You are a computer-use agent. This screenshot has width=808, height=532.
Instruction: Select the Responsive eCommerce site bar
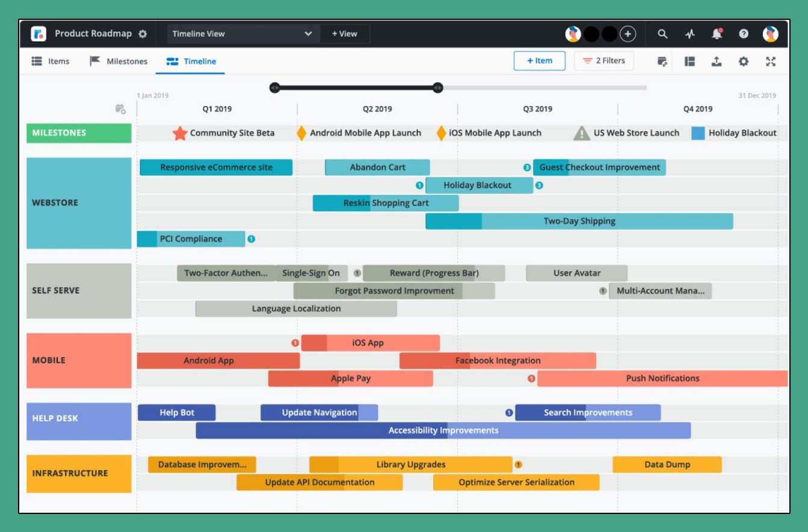click(216, 168)
